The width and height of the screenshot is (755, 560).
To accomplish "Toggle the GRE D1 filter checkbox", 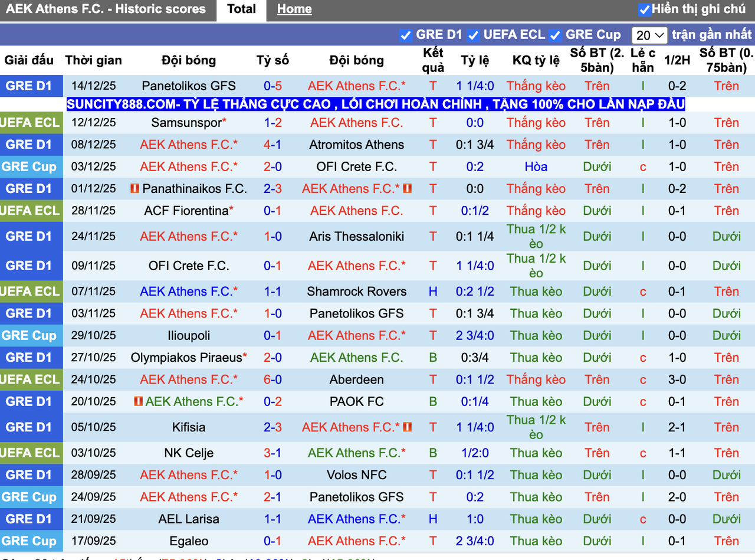I will point(405,35).
